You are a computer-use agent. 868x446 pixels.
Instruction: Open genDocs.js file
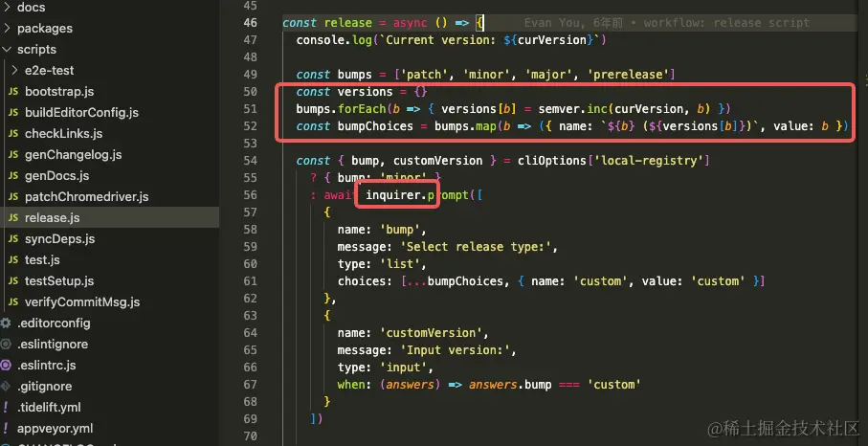[x=57, y=175]
